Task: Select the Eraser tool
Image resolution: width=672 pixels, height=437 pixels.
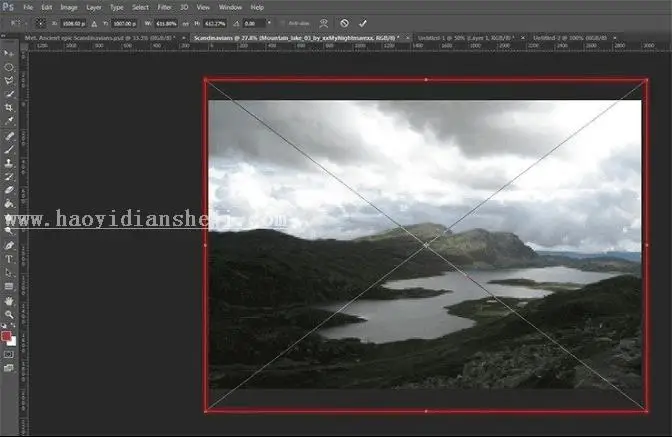Action: 9,190
